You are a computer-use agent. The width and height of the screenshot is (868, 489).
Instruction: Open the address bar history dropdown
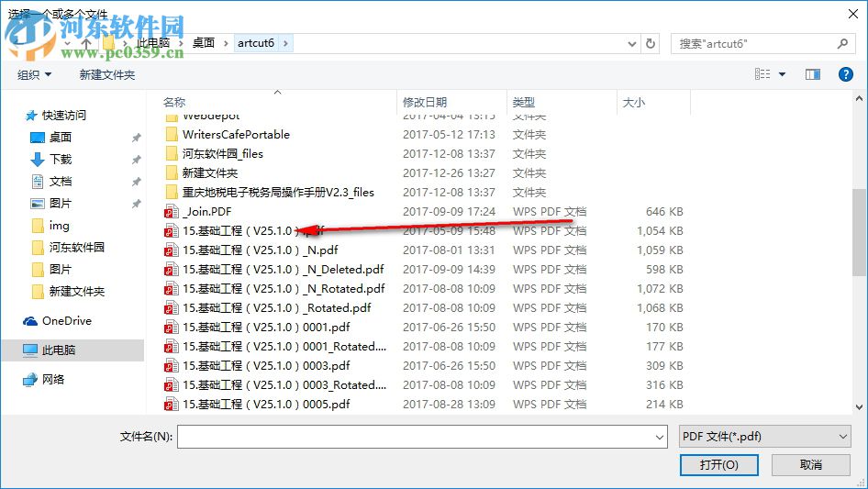(x=631, y=44)
